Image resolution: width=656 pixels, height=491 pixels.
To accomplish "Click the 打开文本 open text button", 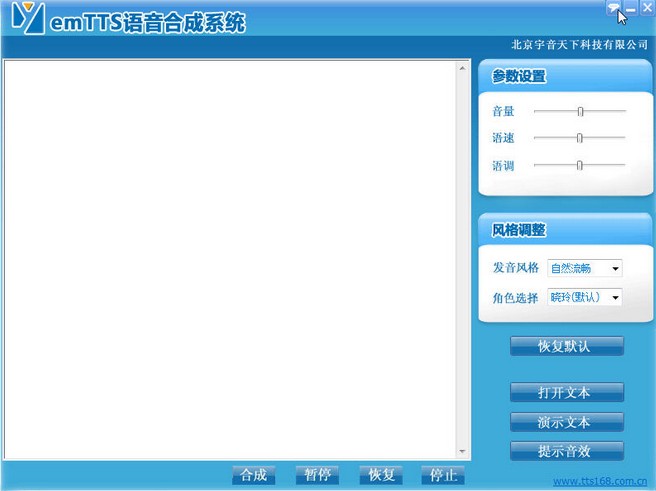I will 566,392.
